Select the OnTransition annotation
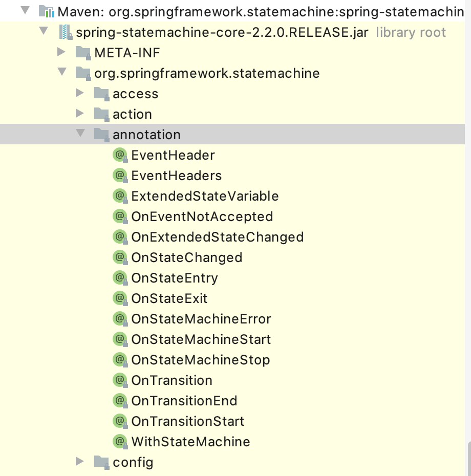The height and width of the screenshot is (476, 471). tap(172, 380)
